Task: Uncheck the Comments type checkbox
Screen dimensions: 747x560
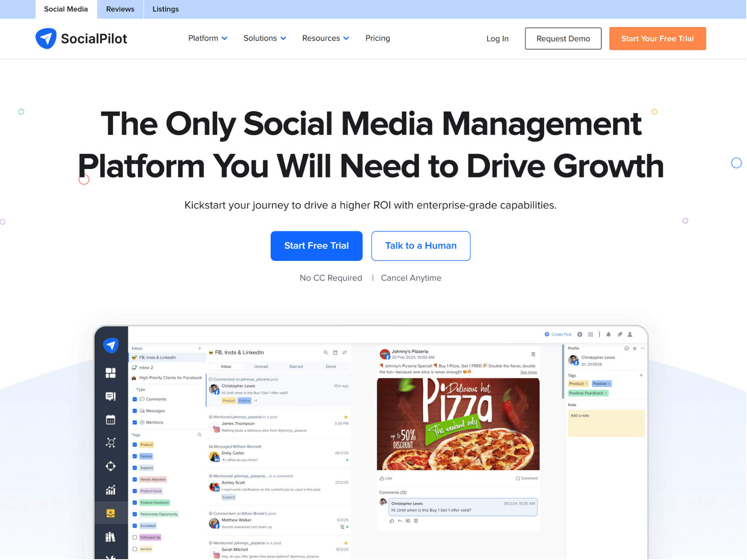Action: (135, 399)
